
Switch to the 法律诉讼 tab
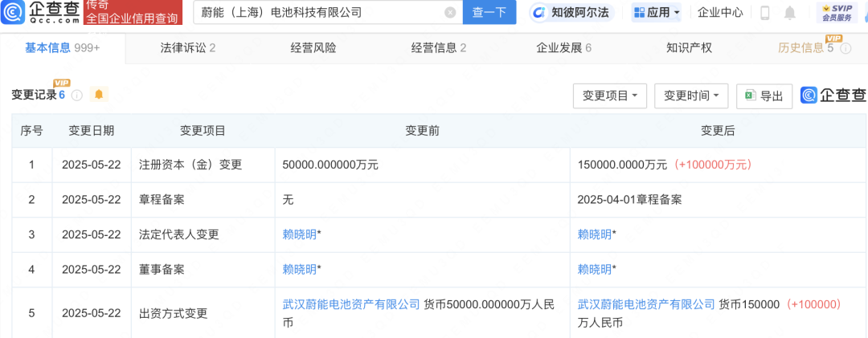[187, 48]
